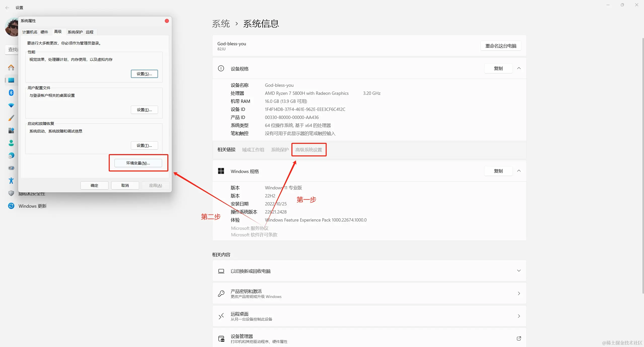Close the 系统属性 dialog with the red button

(167, 21)
